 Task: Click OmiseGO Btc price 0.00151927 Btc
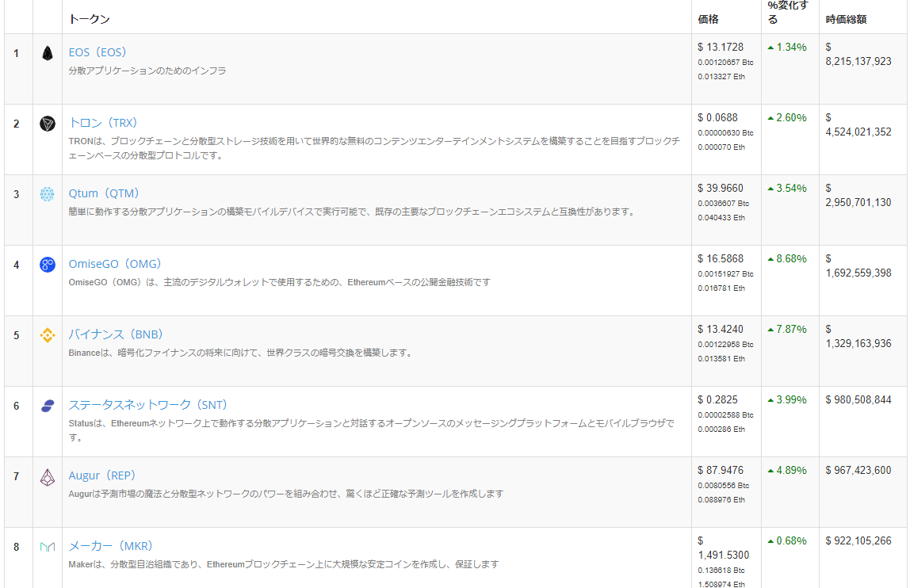(x=725, y=274)
